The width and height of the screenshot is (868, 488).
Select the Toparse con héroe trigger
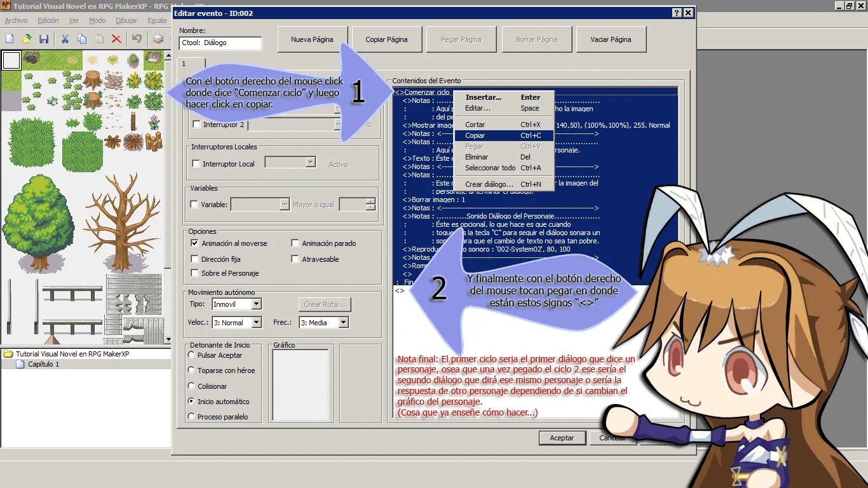coord(191,370)
